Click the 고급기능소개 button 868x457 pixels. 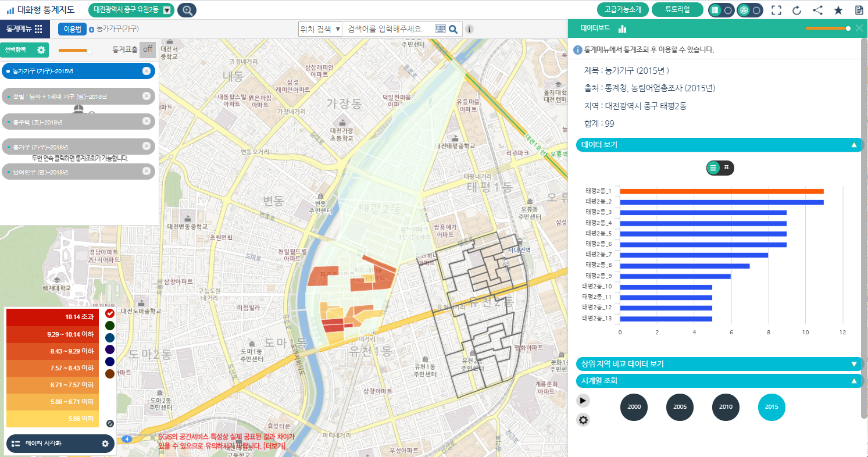pos(623,10)
